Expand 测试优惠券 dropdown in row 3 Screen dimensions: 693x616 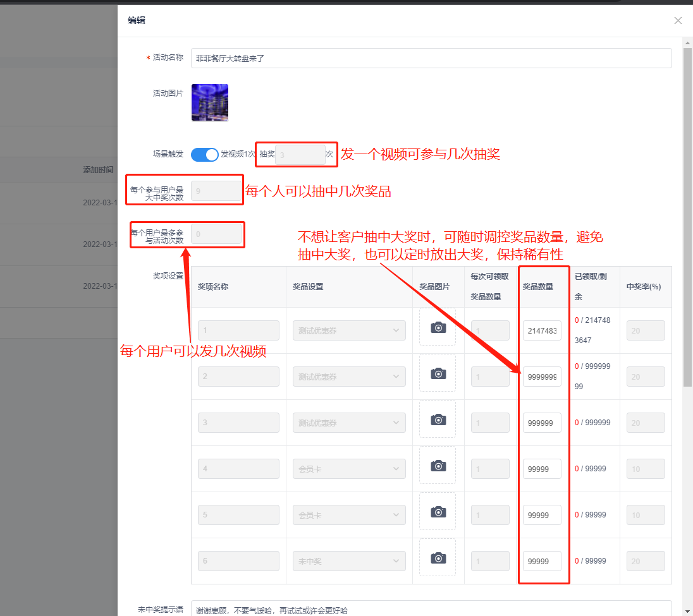pos(349,423)
